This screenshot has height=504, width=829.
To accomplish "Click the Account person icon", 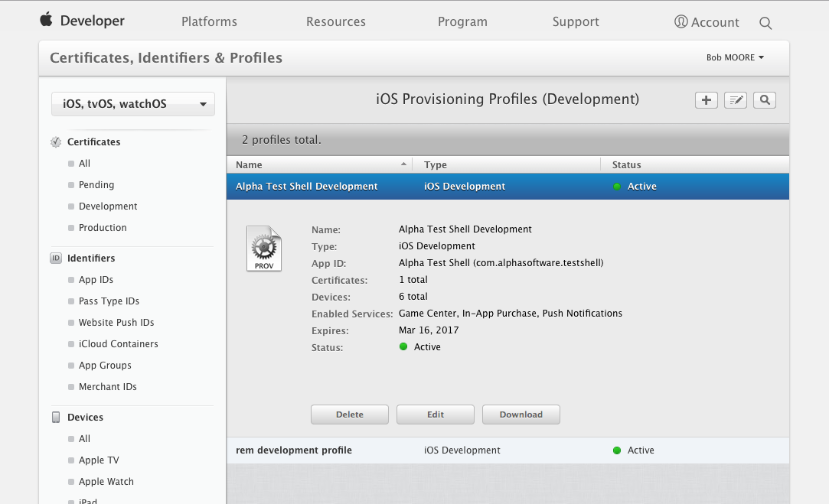I will (x=681, y=21).
